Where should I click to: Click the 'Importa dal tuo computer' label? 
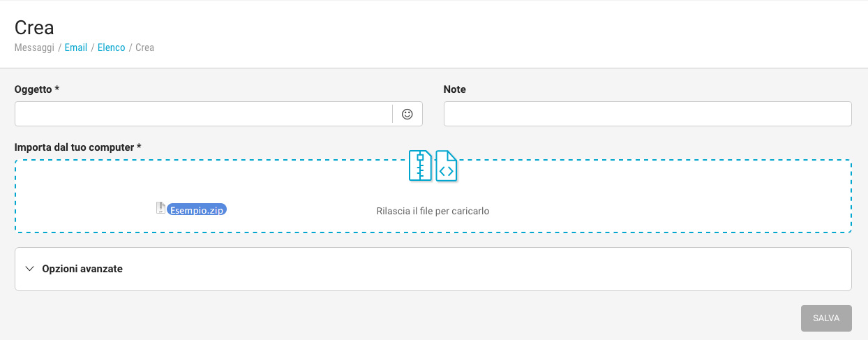tap(77, 147)
